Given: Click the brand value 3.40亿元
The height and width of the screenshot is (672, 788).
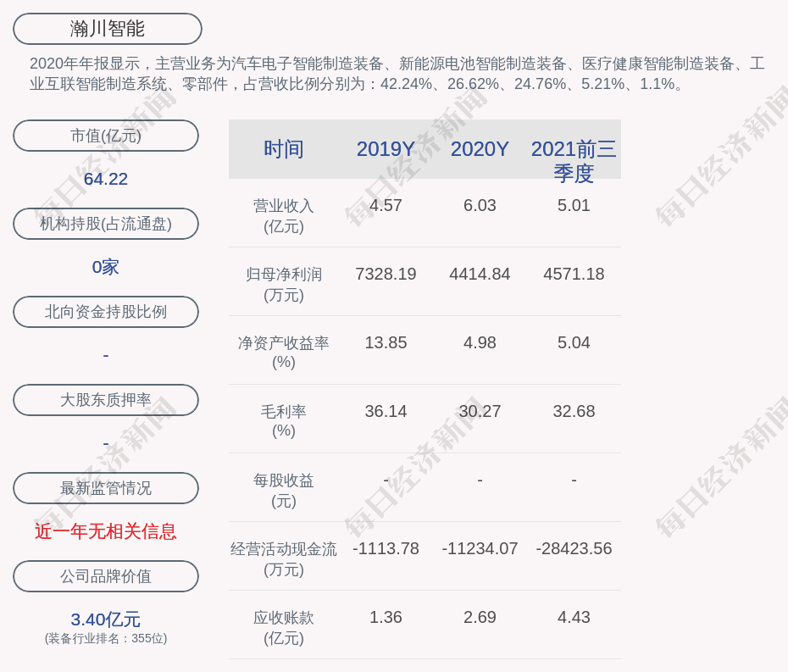Looking at the screenshot, I should (106, 619).
